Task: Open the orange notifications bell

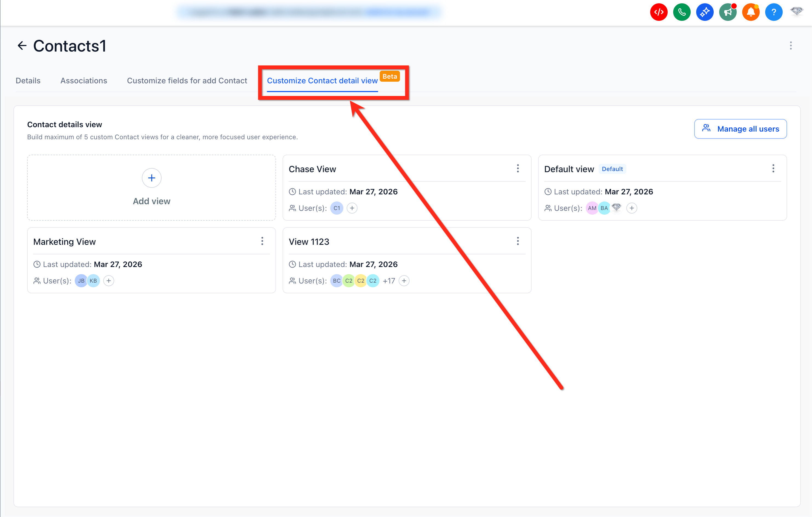Action: [x=751, y=13]
